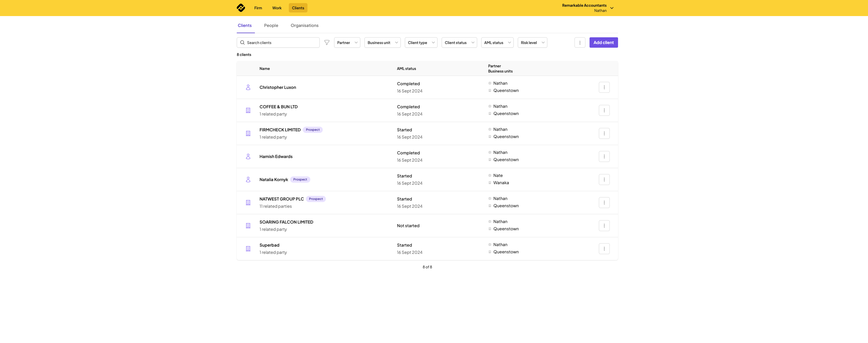Switch to the People tab
The width and height of the screenshot is (868, 343).
(271, 26)
